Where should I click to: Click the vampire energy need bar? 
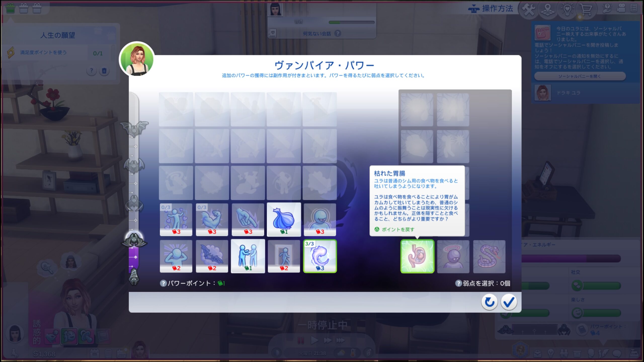pyautogui.click(x=571, y=258)
